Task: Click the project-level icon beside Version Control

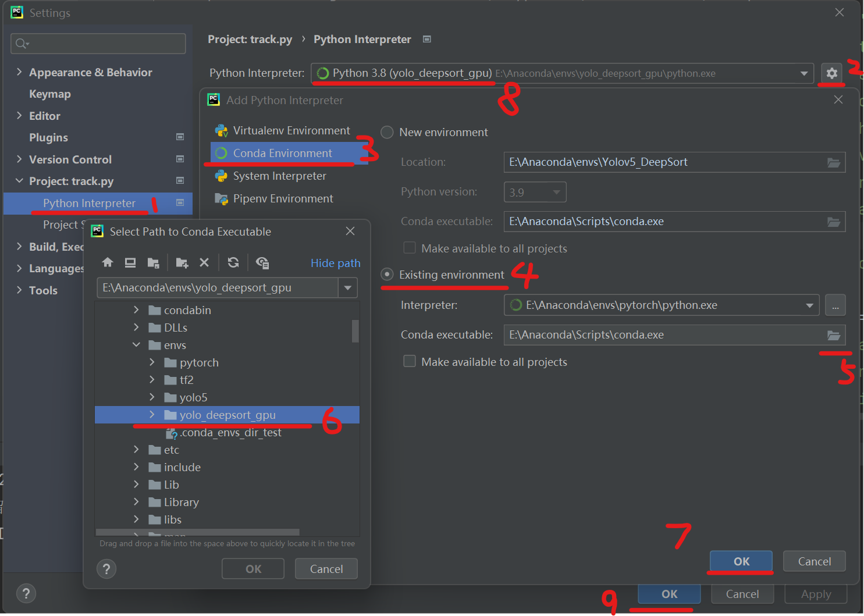Action: [x=180, y=159]
